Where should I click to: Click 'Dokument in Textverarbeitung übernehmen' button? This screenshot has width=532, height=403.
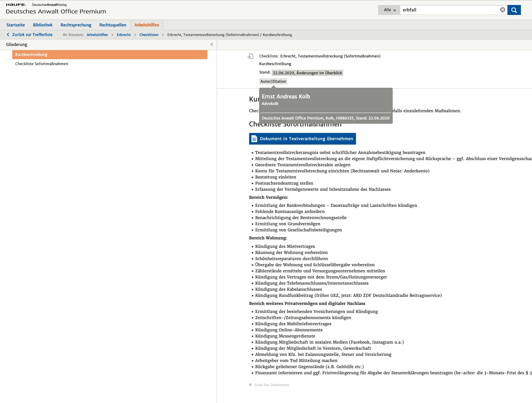[303, 139]
